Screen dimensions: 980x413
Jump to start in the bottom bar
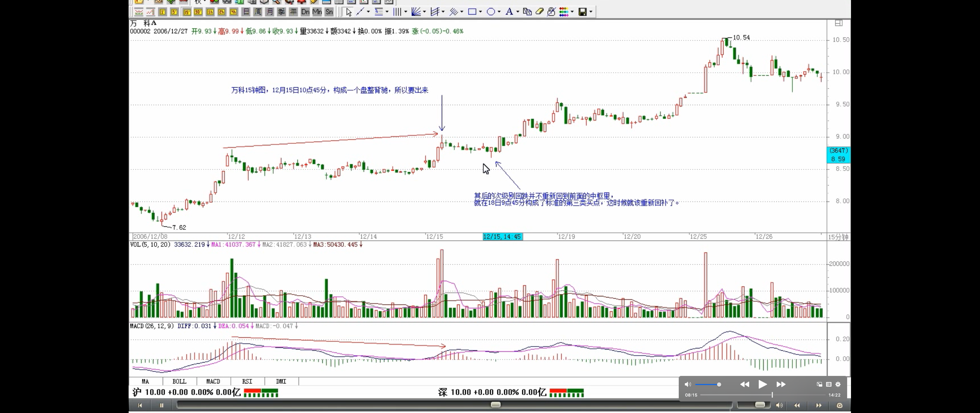tap(140, 405)
